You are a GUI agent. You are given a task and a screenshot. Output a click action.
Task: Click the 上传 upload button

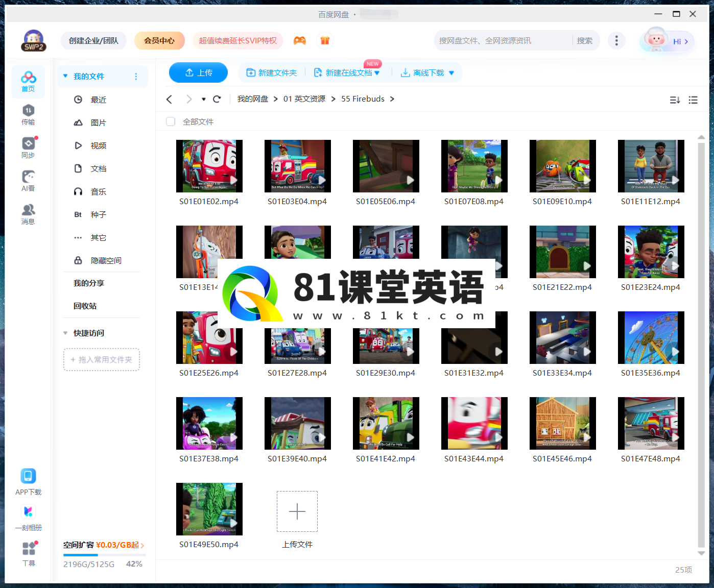click(198, 72)
